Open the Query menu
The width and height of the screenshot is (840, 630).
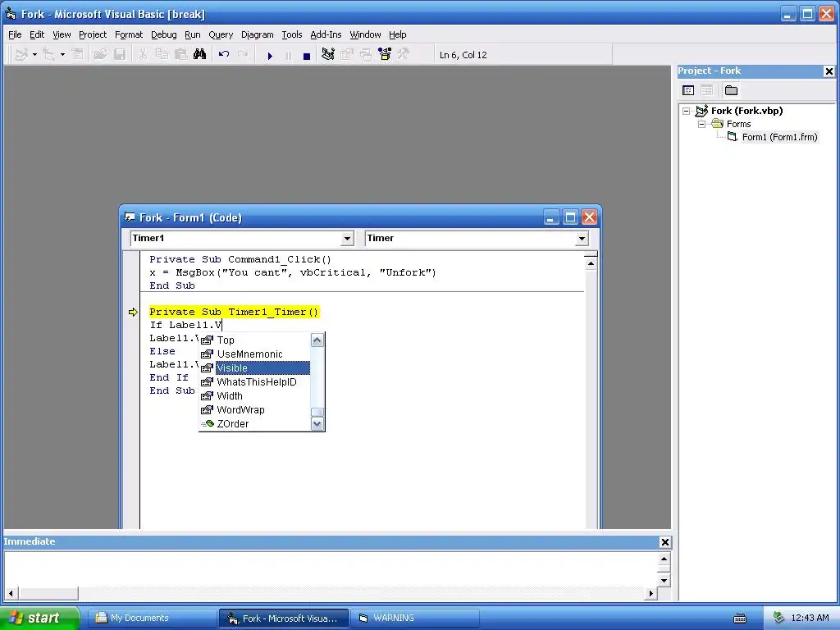(221, 34)
